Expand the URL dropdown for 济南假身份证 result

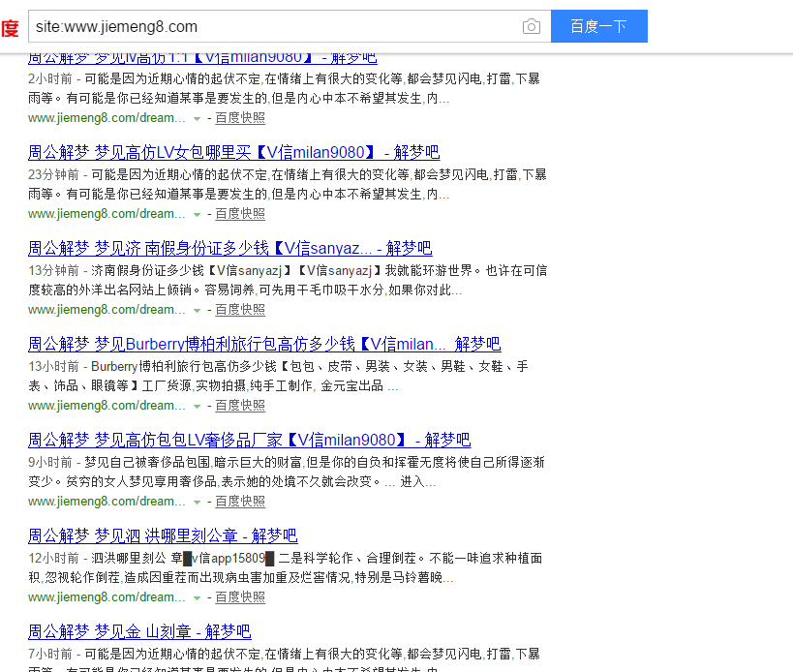(x=198, y=309)
